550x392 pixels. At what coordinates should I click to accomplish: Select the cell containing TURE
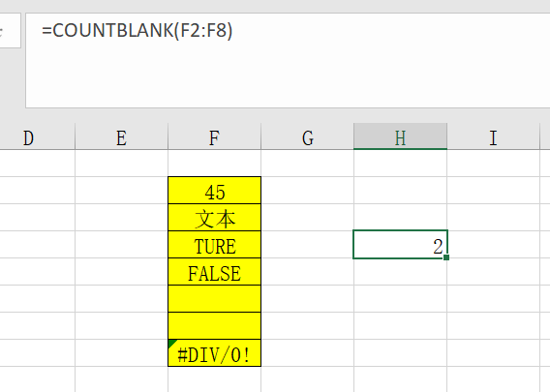[214, 245]
